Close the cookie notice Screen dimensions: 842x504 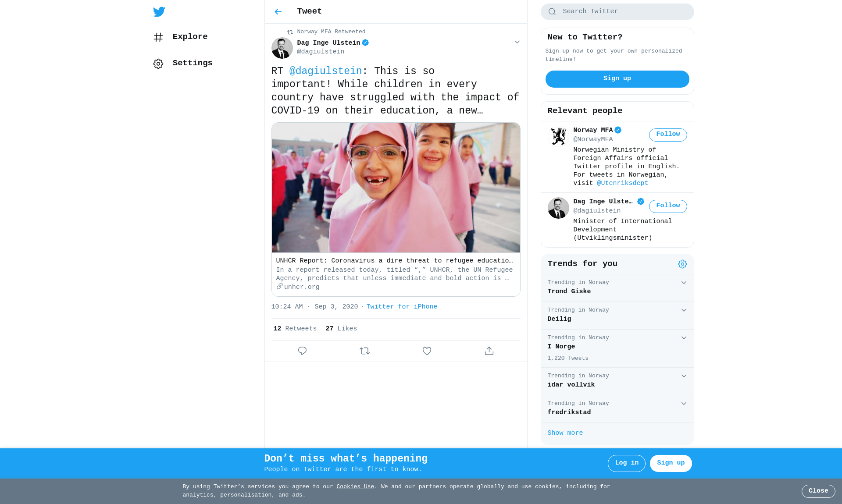click(818, 491)
